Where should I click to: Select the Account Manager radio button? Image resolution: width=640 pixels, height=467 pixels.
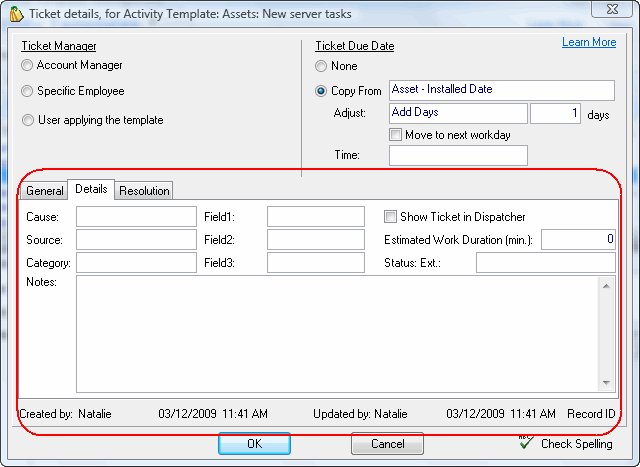(x=27, y=66)
